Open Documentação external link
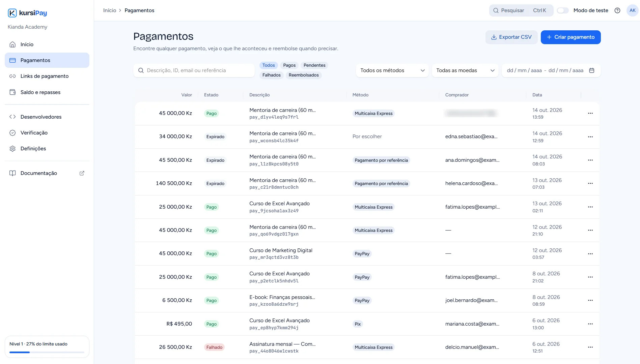 (x=47, y=173)
